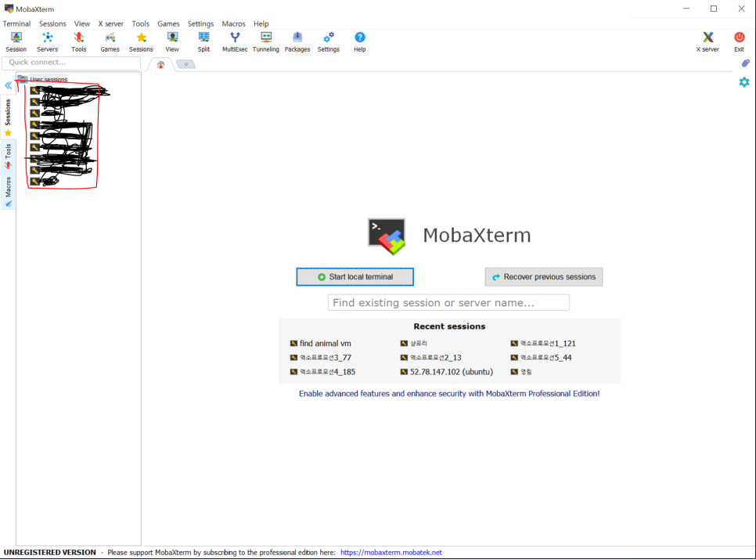The height and width of the screenshot is (559, 756).
Task: Open recent session ending 5_44
Action: pos(541,357)
